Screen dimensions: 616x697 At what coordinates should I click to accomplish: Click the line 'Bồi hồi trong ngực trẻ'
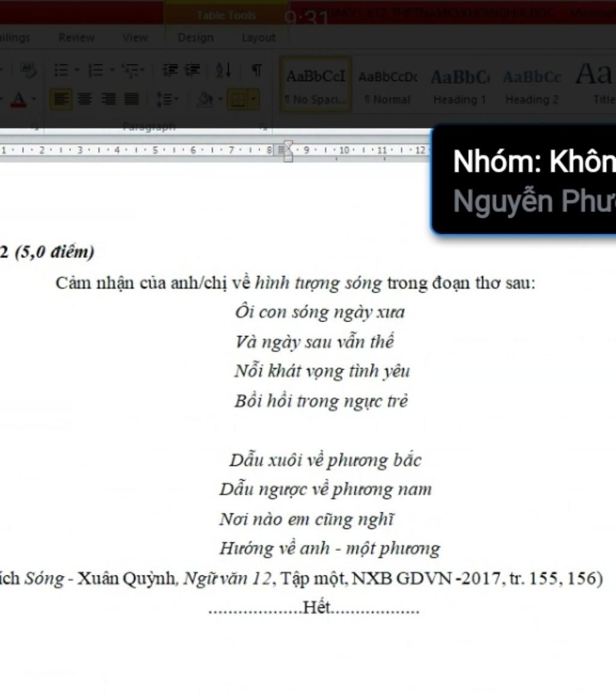(321, 401)
